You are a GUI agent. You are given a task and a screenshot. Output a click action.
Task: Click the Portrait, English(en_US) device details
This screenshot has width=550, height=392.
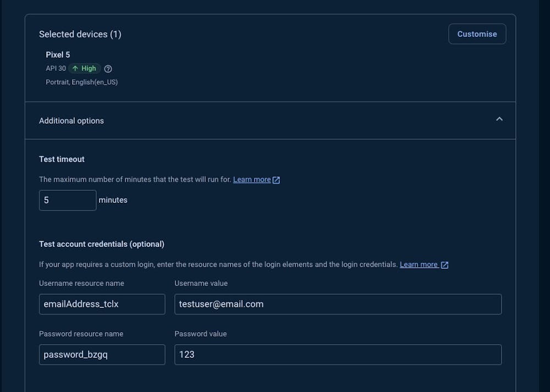point(81,82)
